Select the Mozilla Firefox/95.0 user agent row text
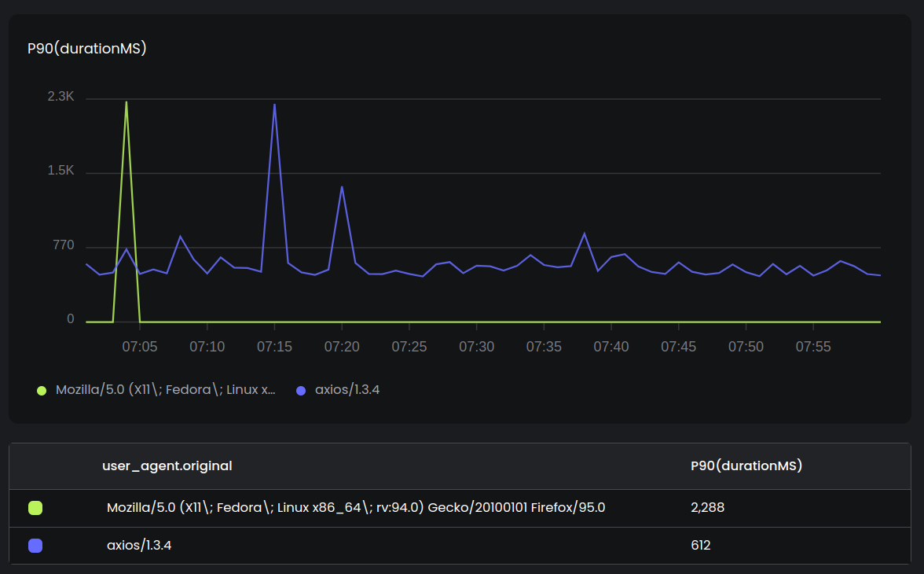924x574 pixels. pos(356,508)
